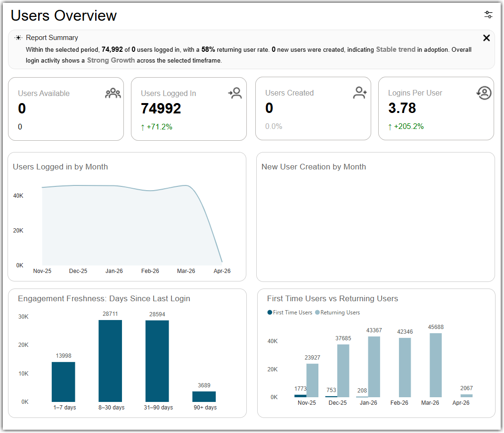The image size is (504, 433).
Task: Click the Users Created add-person icon
Action: [x=360, y=93]
